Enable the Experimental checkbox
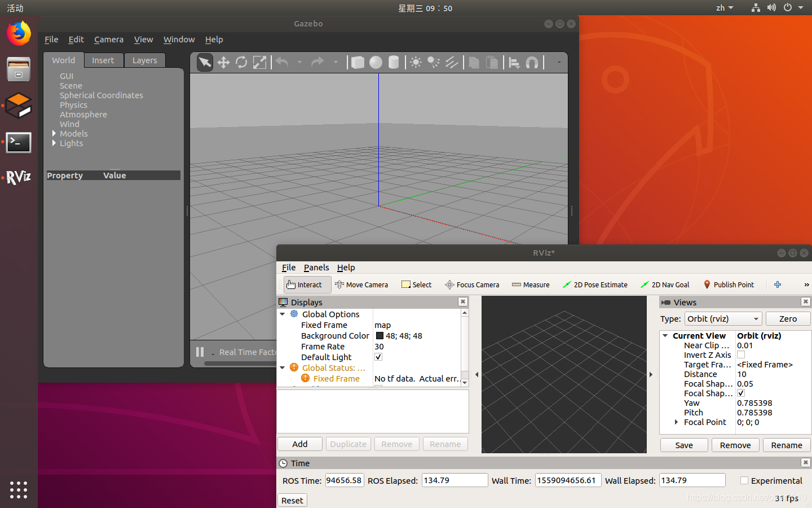Viewport: 812px width, 508px height. point(744,480)
